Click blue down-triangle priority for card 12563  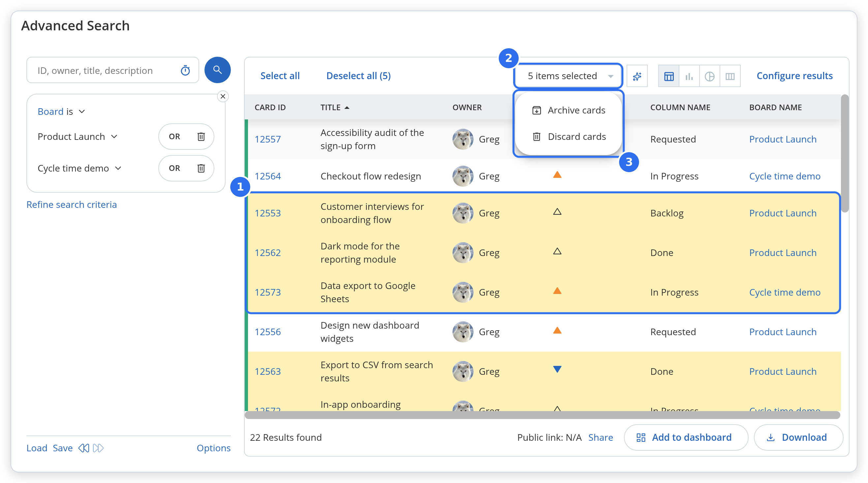pyautogui.click(x=557, y=370)
